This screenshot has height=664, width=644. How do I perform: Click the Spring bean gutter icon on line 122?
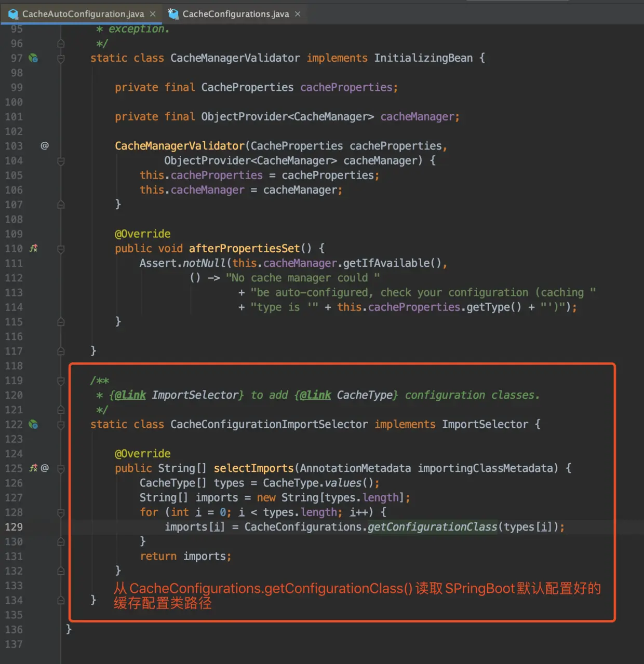coord(33,425)
